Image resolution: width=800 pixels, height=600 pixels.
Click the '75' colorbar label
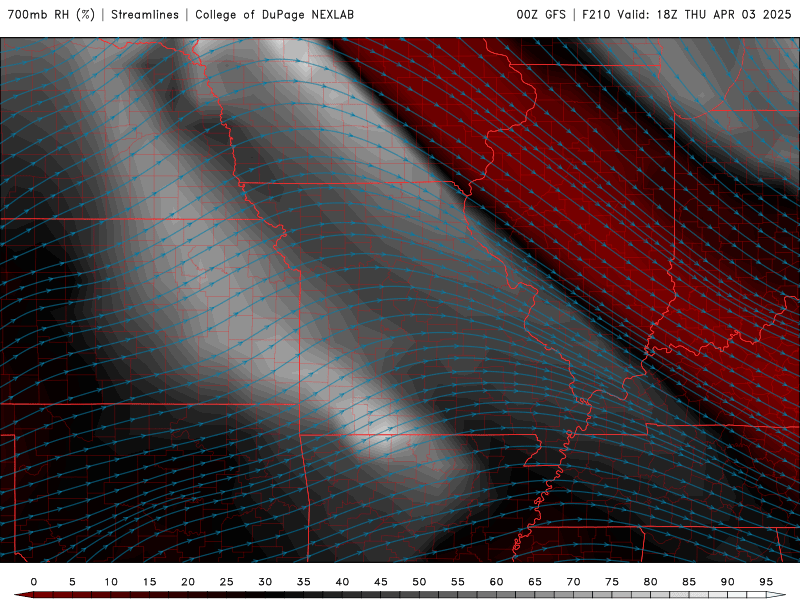click(x=612, y=582)
